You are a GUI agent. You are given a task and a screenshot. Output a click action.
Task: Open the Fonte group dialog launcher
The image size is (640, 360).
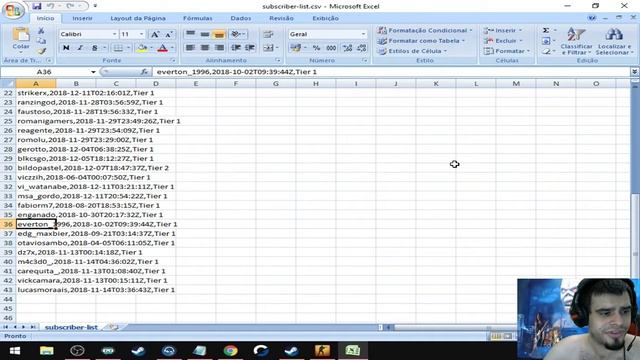coord(173,60)
